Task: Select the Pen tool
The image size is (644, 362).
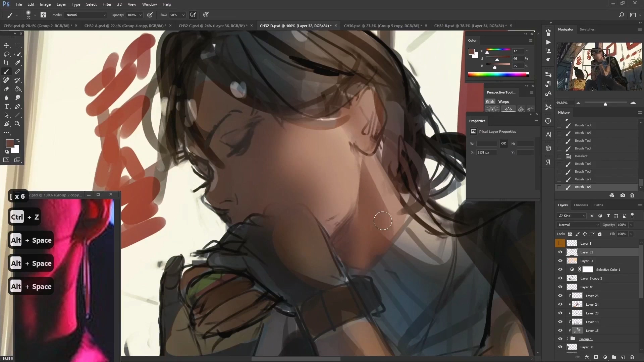Action: 18,106
